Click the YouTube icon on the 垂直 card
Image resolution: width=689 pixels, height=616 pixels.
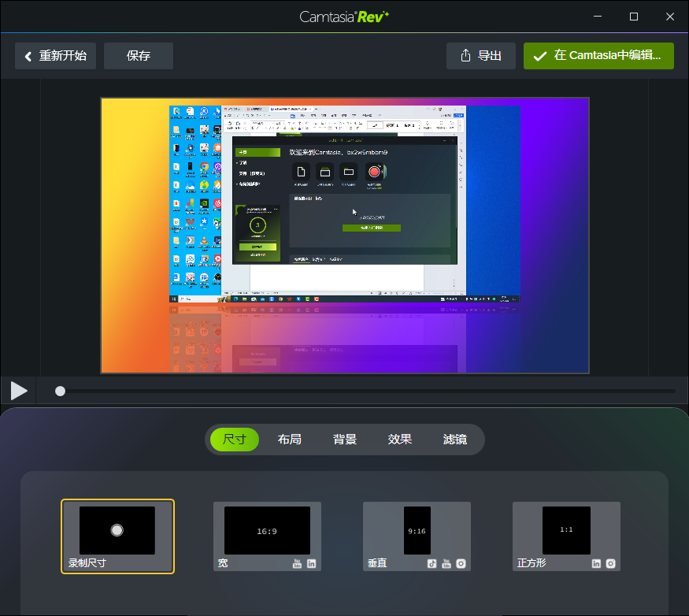[x=446, y=564]
